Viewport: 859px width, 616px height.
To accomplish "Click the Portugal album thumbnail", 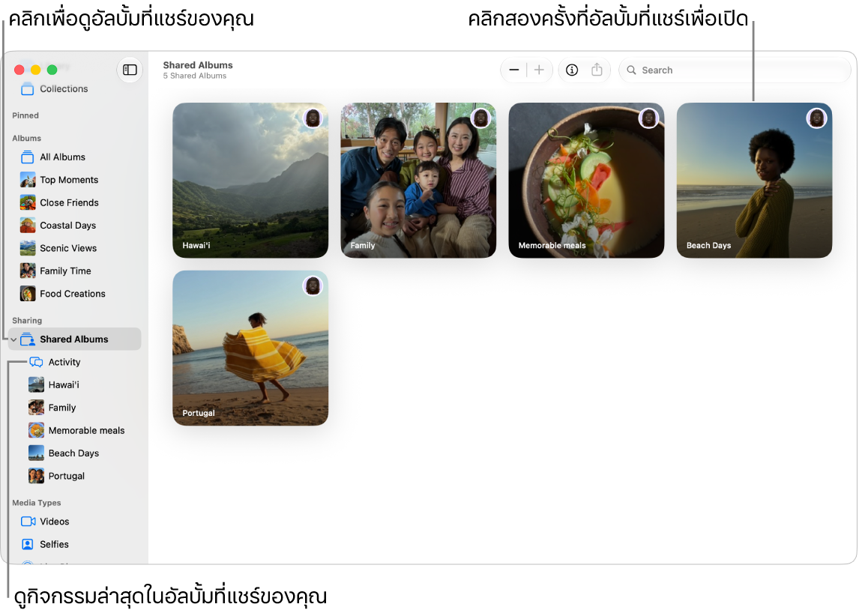I will [x=250, y=348].
